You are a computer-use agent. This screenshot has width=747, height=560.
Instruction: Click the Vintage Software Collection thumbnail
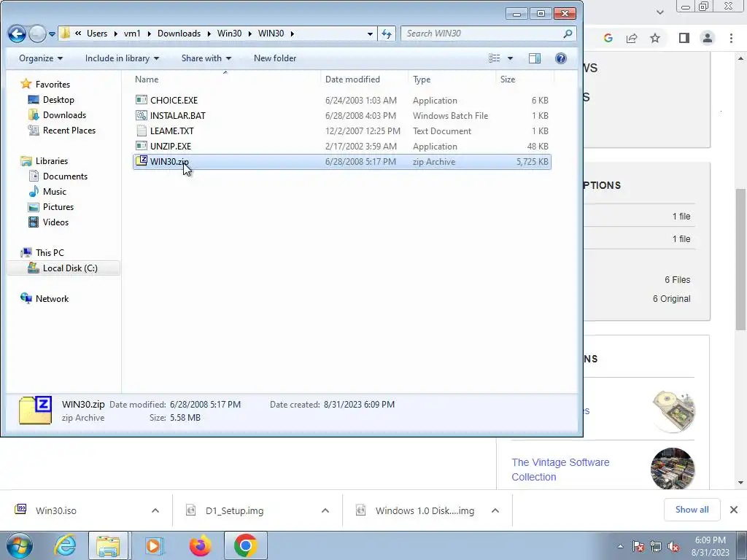click(672, 469)
